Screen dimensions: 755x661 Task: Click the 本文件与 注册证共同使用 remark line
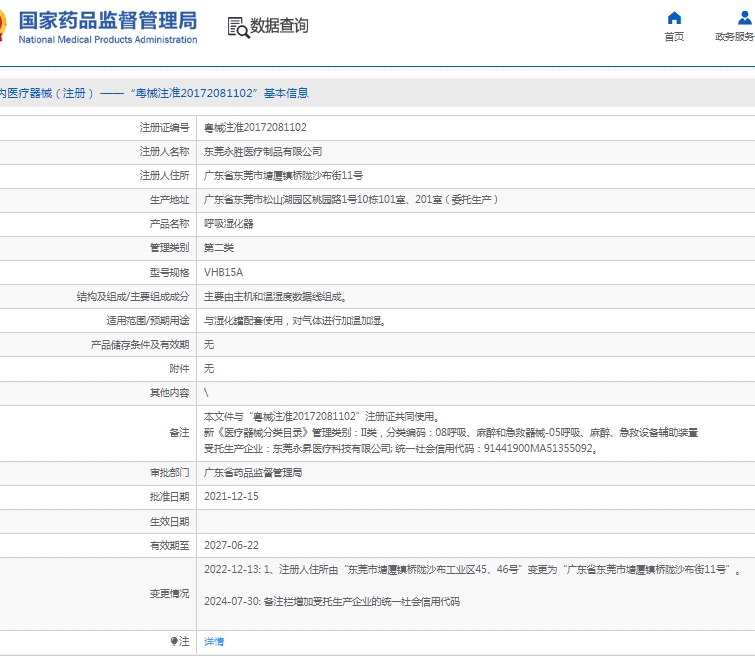[321, 416]
